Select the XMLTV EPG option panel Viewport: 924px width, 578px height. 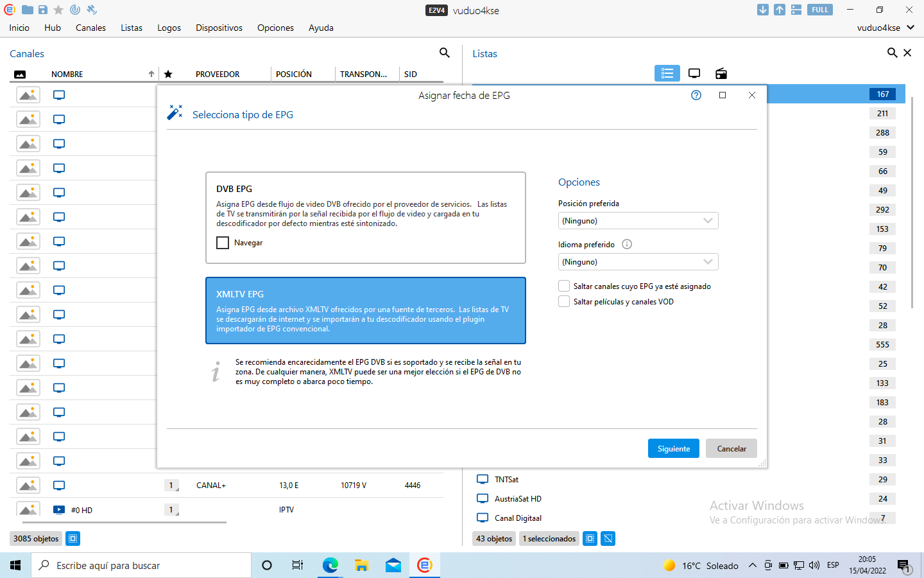[365, 311]
